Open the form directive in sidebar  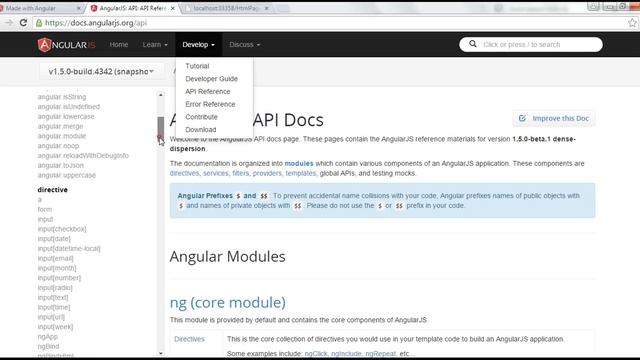click(45, 209)
